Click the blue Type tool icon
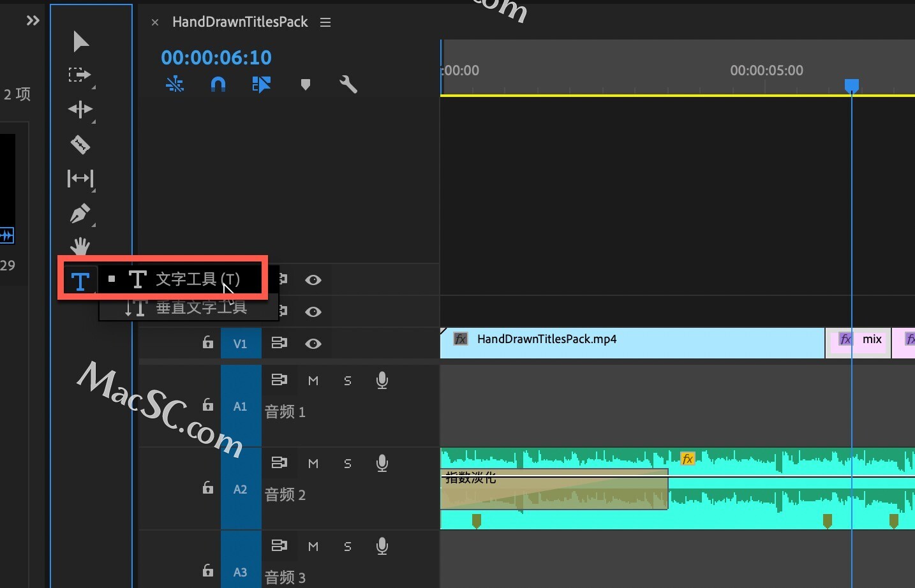The image size is (915, 588). tap(80, 281)
